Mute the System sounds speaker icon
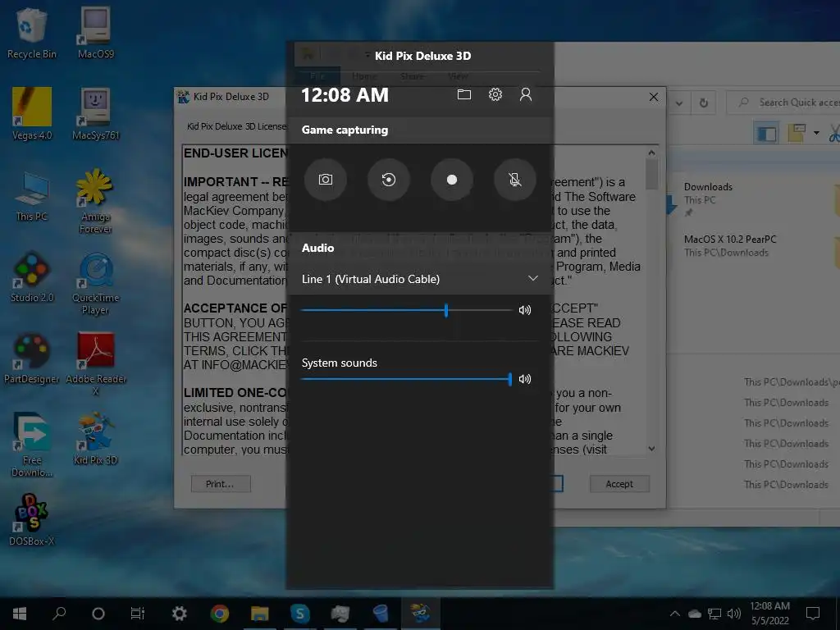The width and height of the screenshot is (840, 630). coord(525,379)
